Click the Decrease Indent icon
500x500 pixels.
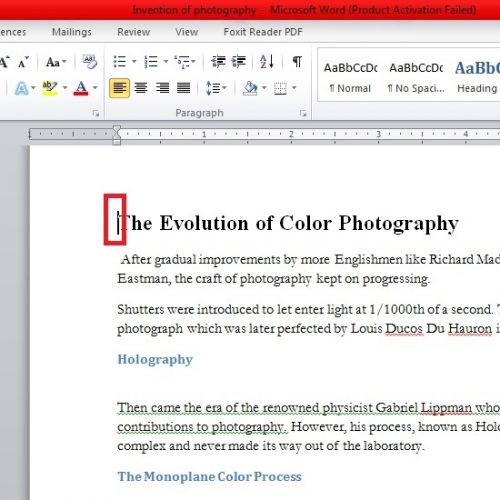218,62
